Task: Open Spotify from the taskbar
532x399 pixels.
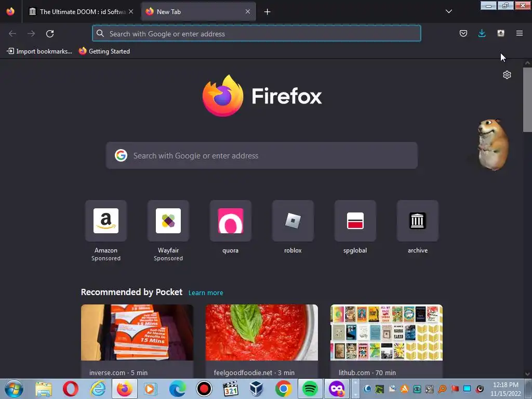Action: tap(310, 389)
